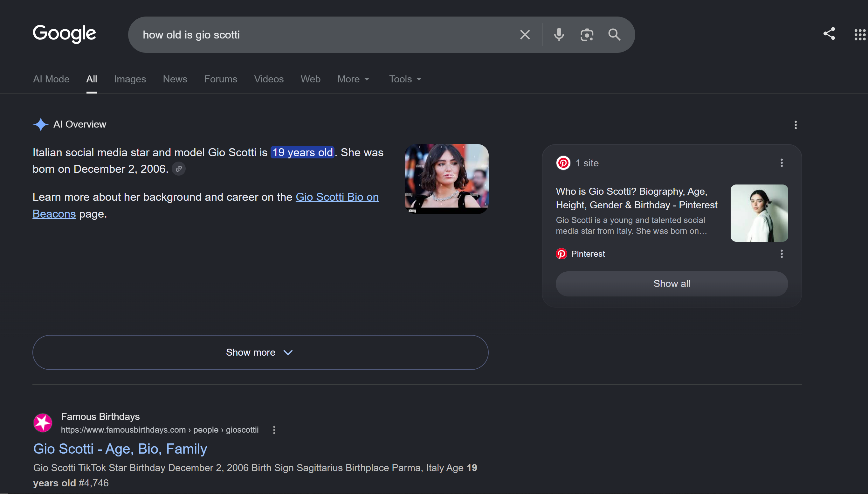Click the magnifying glass search icon

(x=614, y=35)
